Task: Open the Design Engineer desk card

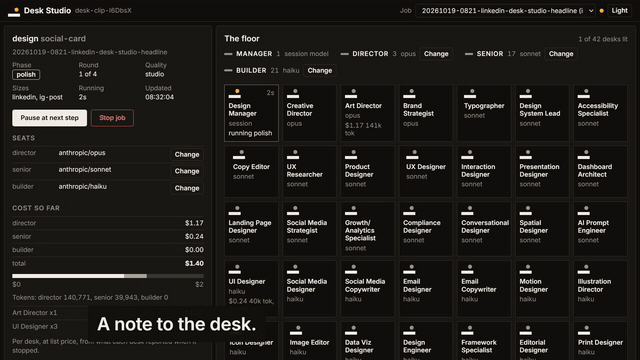Action: [x=426, y=341]
